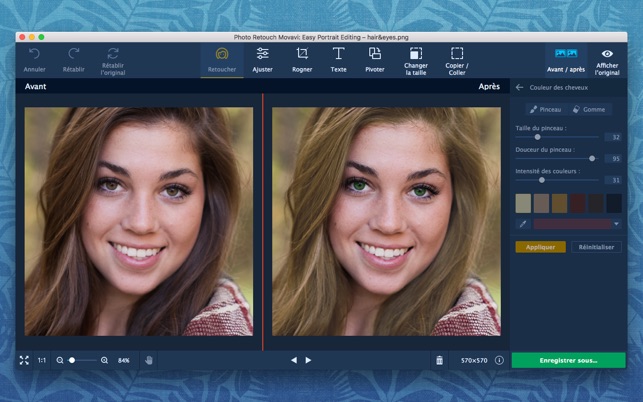Click the trash delete icon
The height and width of the screenshot is (402, 643).
[439, 361]
